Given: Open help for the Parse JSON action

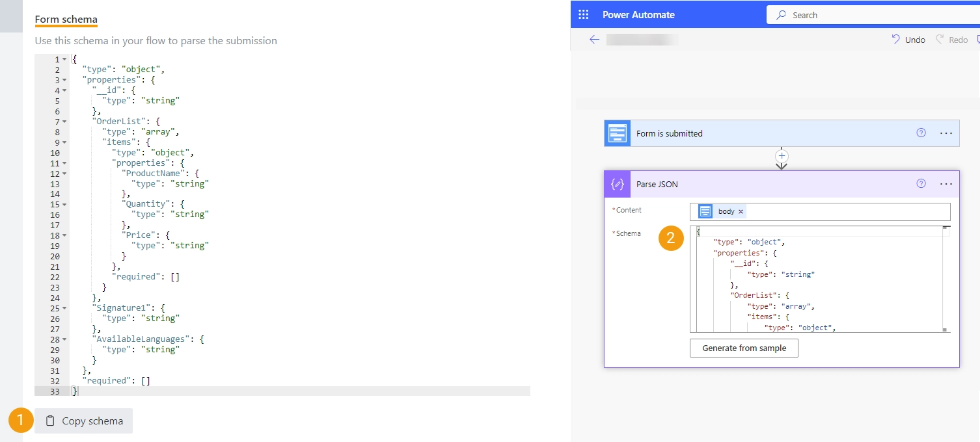Looking at the screenshot, I should point(921,184).
